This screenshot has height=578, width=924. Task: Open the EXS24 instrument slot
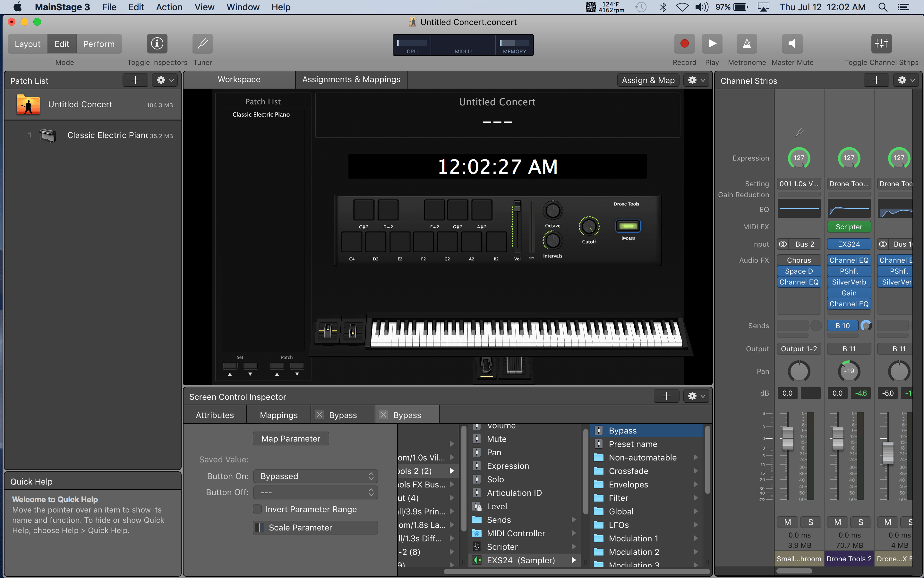849,244
